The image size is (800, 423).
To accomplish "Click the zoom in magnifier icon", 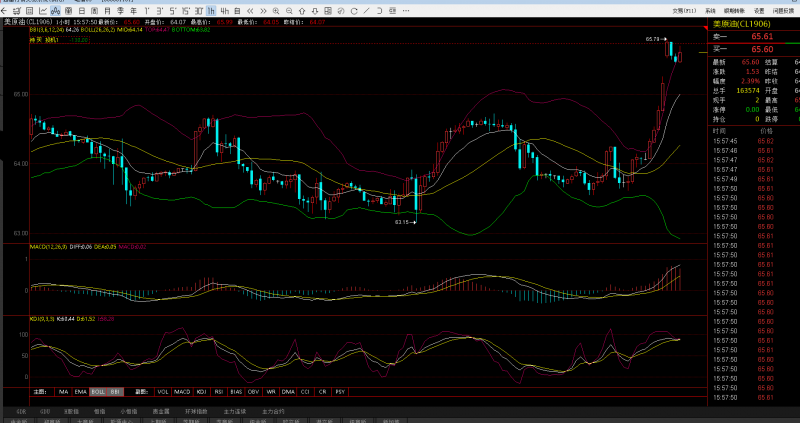I will point(276,11).
